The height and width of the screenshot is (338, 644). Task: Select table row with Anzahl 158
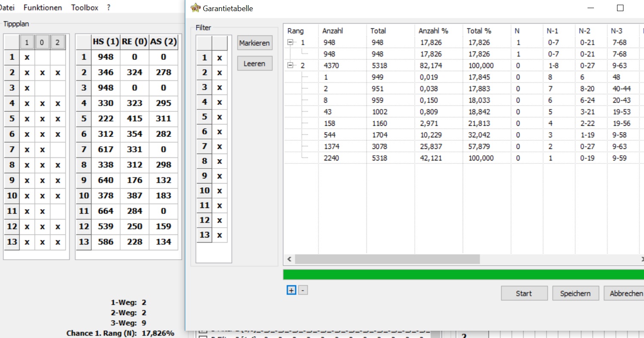tap(463, 123)
